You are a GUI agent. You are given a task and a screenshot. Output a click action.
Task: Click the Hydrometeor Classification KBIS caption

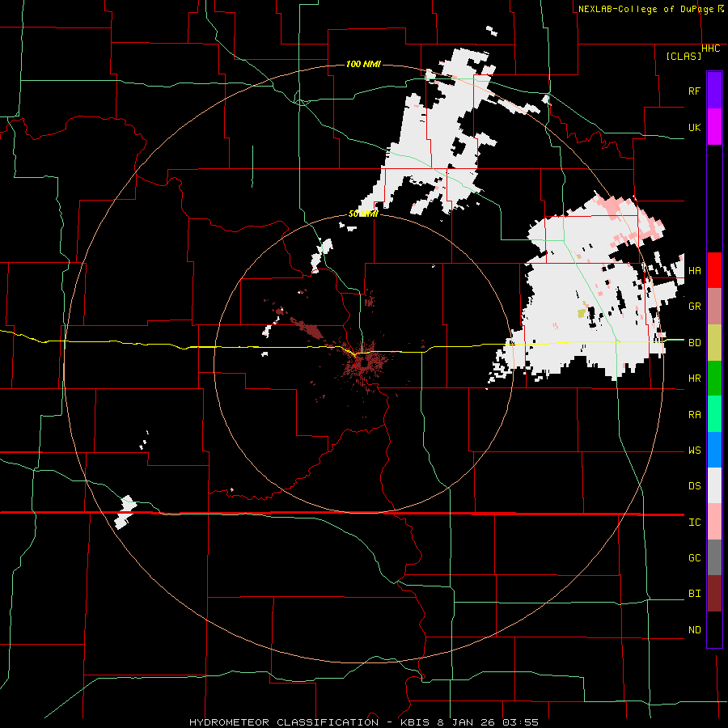(x=363, y=722)
